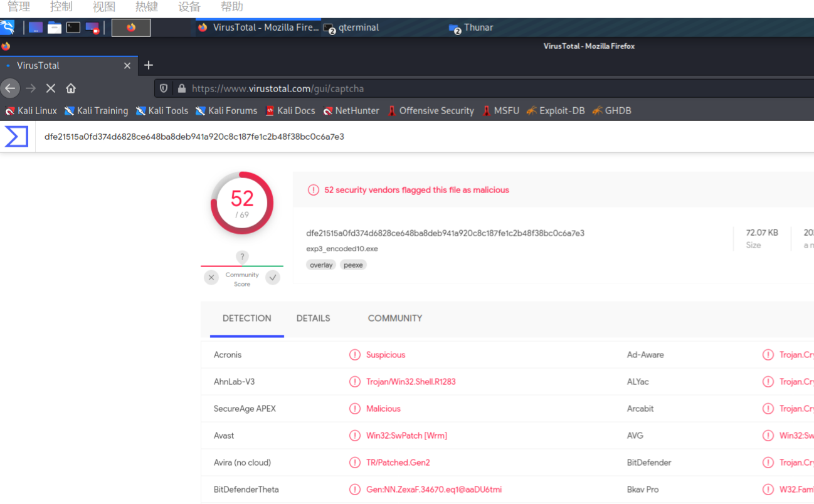Stop loading the page
Screen dimensions: 814x504
coord(51,88)
